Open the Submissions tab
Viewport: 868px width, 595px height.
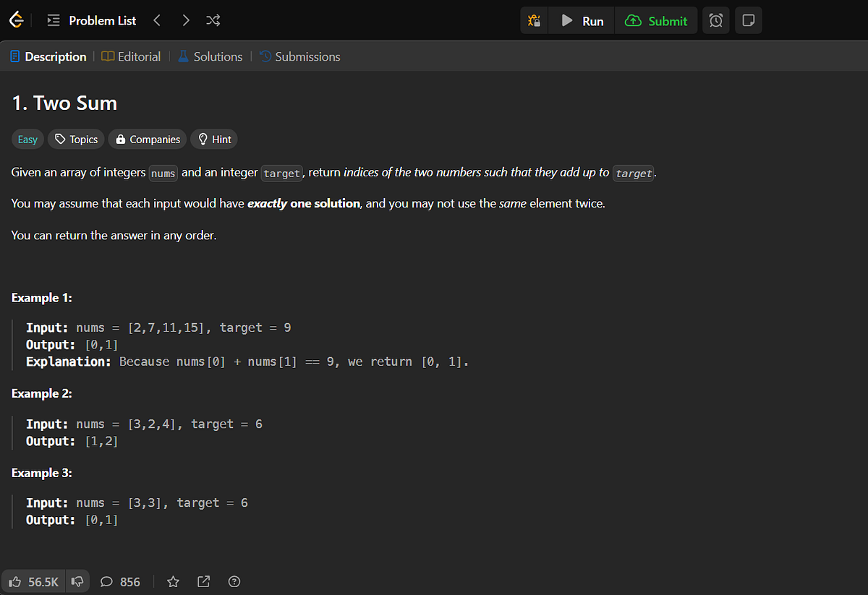(299, 56)
